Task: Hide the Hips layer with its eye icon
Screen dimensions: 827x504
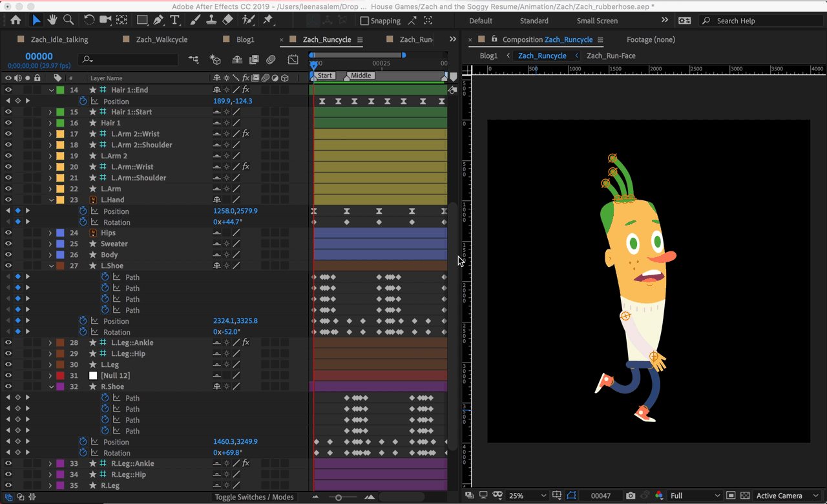Action: click(8, 233)
